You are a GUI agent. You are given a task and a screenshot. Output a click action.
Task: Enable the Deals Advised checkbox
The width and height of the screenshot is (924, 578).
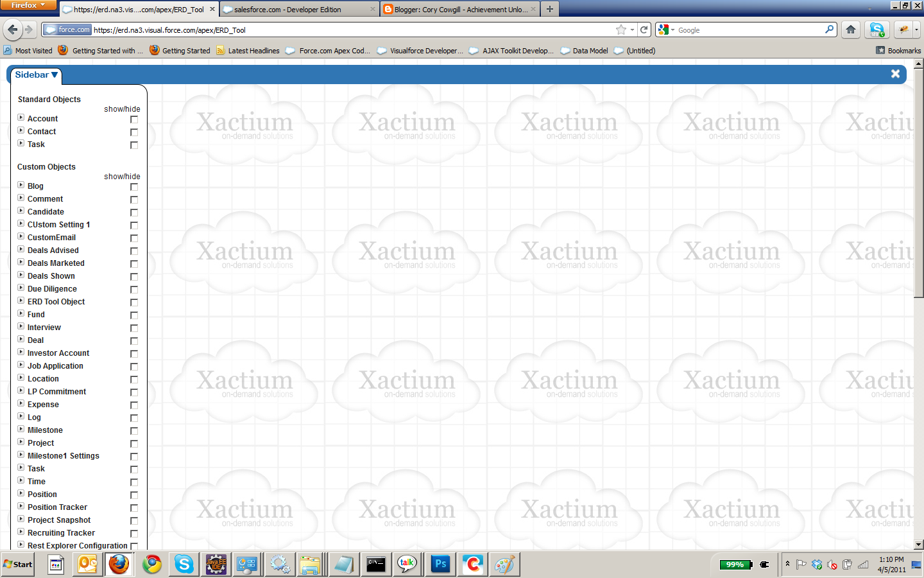(x=134, y=251)
